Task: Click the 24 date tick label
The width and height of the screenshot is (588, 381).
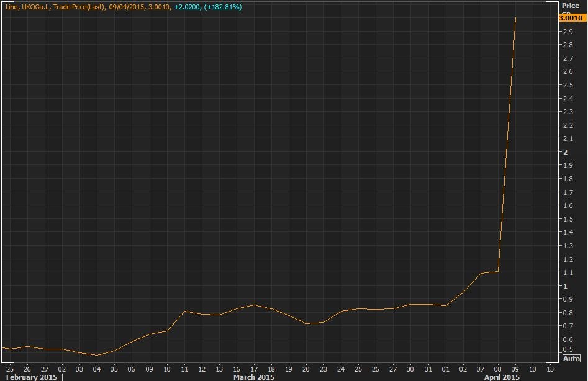Action: [341, 369]
